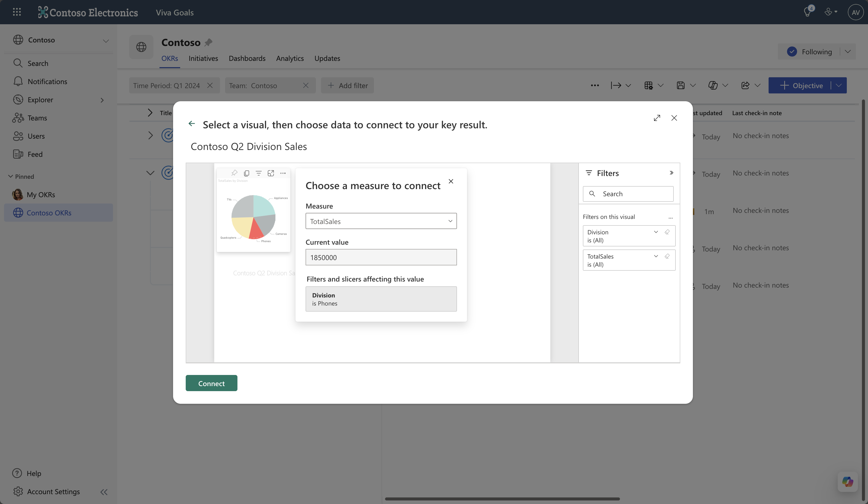Open the Copilot icon
The height and width of the screenshot is (504, 868).
pyautogui.click(x=847, y=482)
